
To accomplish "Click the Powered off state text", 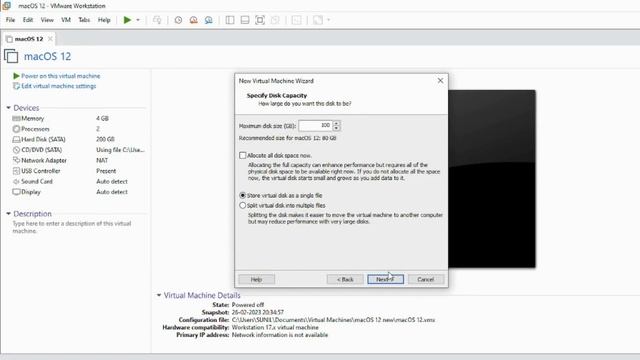I will tap(248, 305).
